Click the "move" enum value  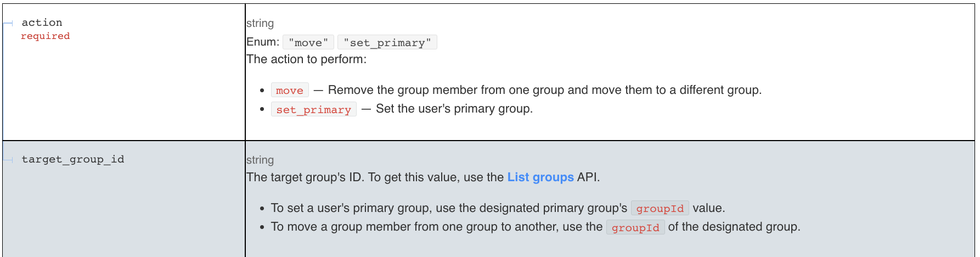tap(308, 42)
